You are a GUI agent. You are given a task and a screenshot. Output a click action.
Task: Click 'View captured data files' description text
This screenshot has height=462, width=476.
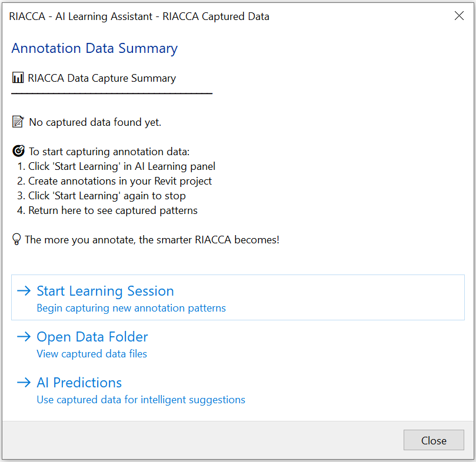(92, 354)
